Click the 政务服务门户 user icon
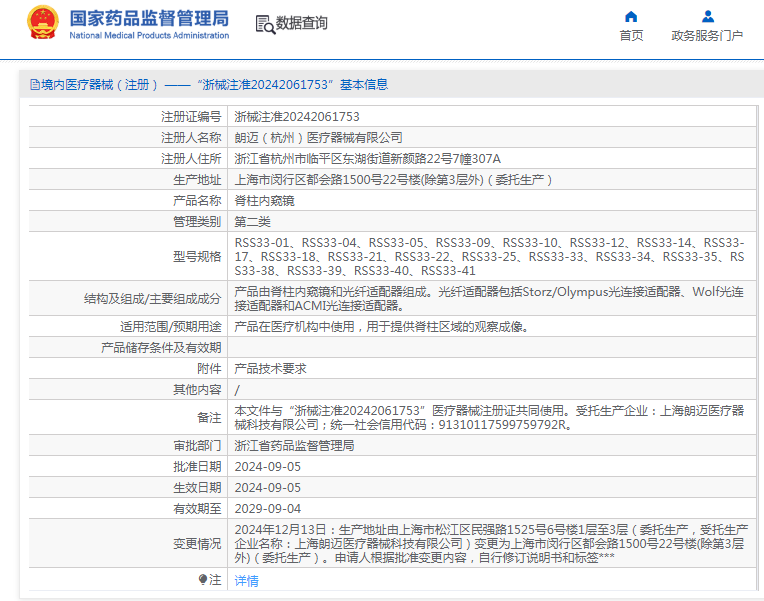This screenshot has width=764, height=601. pos(707,17)
